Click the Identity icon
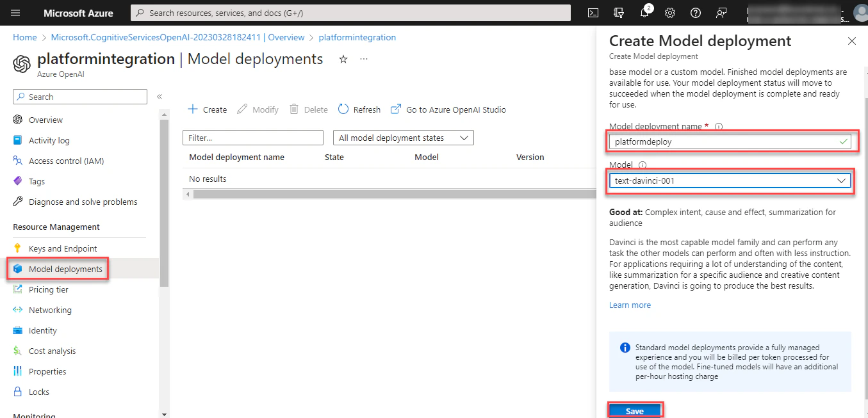Image resolution: width=868 pixels, height=418 pixels. point(18,330)
